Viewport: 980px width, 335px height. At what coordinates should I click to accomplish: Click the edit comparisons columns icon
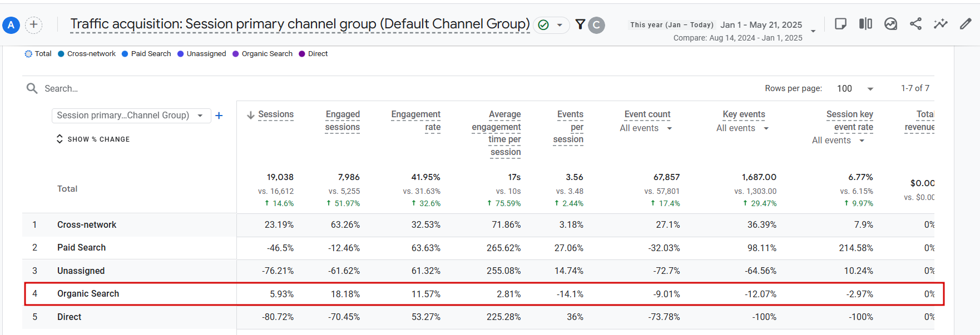[x=865, y=24]
